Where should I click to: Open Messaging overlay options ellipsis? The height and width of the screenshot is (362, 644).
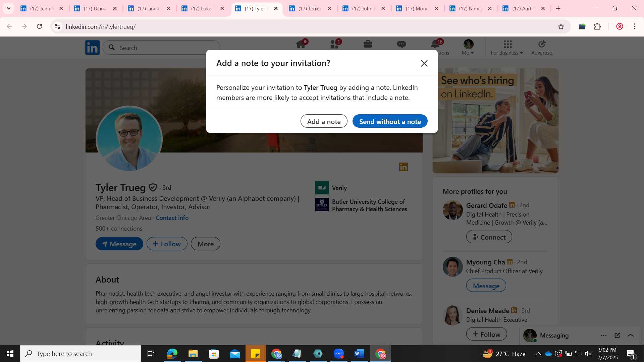click(x=603, y=336)
